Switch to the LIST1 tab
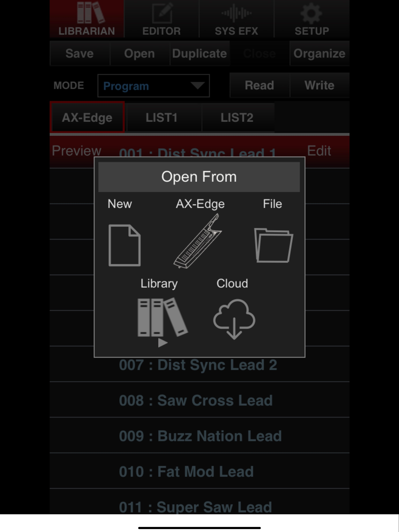 (162, 118)
